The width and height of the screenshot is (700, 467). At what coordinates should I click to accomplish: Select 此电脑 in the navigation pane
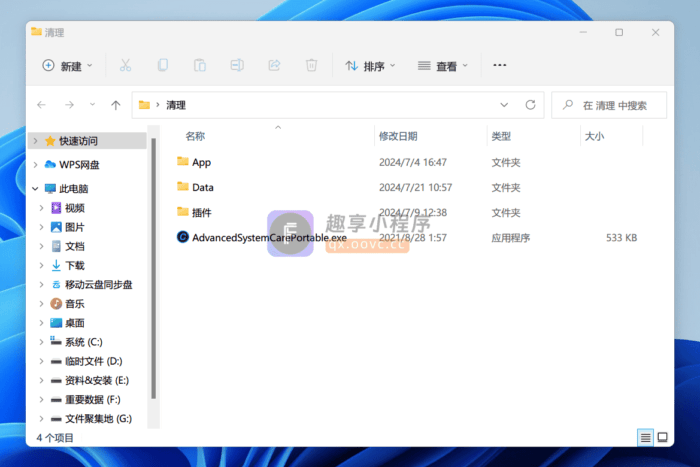click(x=74, y=189)
